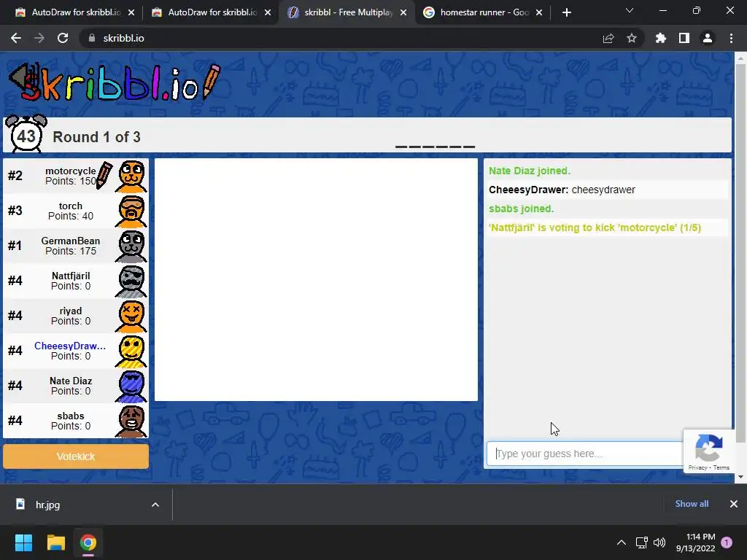Image resolution: width=747 pixels, height=560 pixels.
Task: Click torch's bearded avatar
Action: [131, 211]
